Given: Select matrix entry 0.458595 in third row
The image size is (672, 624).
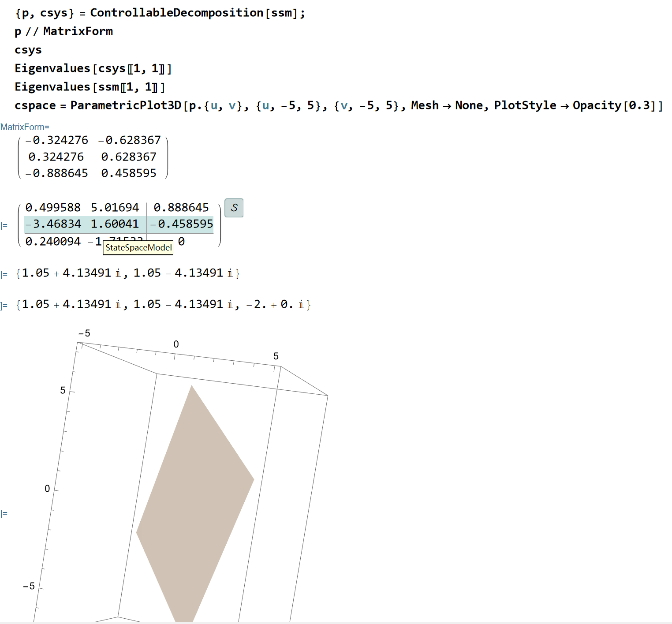Looking at the screenshot, I should coord(129,173).
